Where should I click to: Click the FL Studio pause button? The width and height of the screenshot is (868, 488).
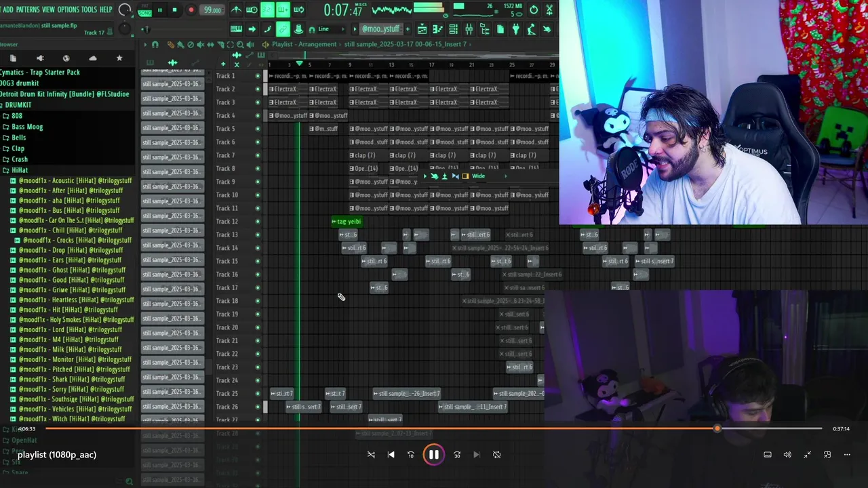[160, 10]
